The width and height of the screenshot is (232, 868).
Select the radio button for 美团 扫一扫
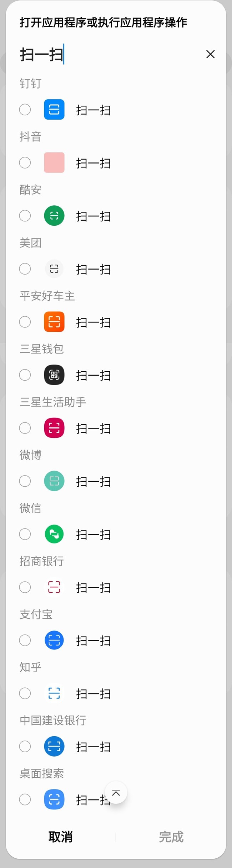(25, 269)
